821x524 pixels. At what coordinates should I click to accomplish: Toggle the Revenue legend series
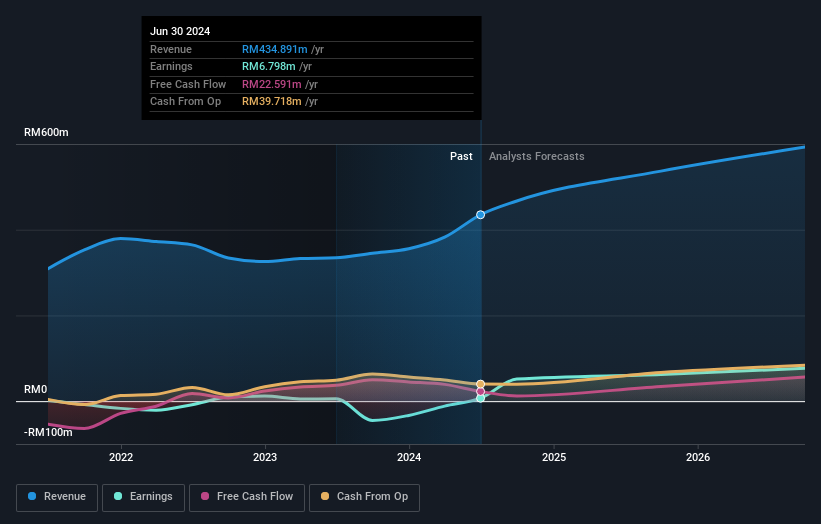[57, 497]
